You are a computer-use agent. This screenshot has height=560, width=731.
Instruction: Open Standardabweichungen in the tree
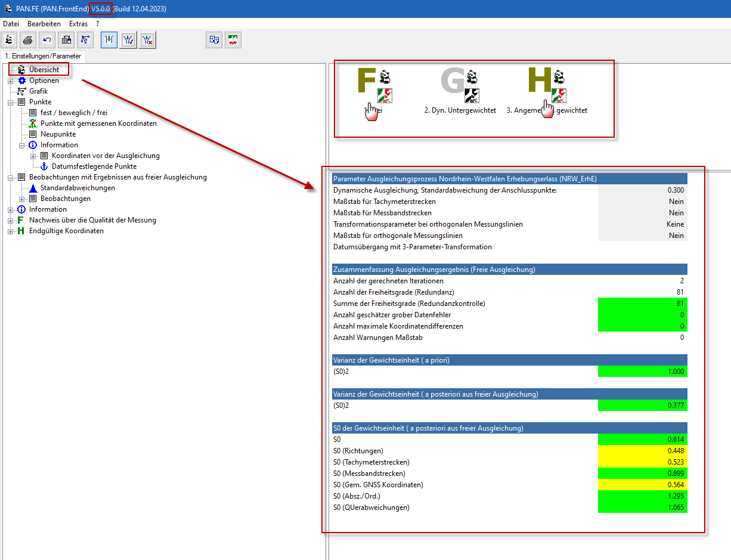tap(78, 188)
